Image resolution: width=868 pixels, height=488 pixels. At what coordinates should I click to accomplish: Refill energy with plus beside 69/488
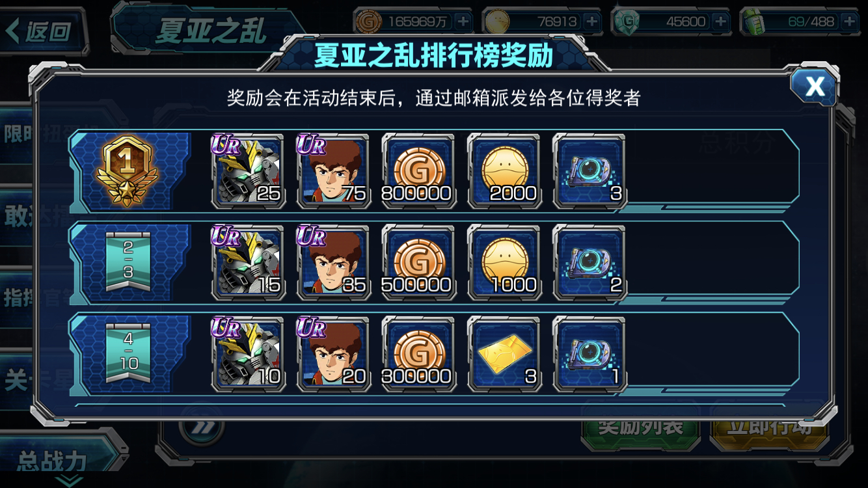point(849,21)
